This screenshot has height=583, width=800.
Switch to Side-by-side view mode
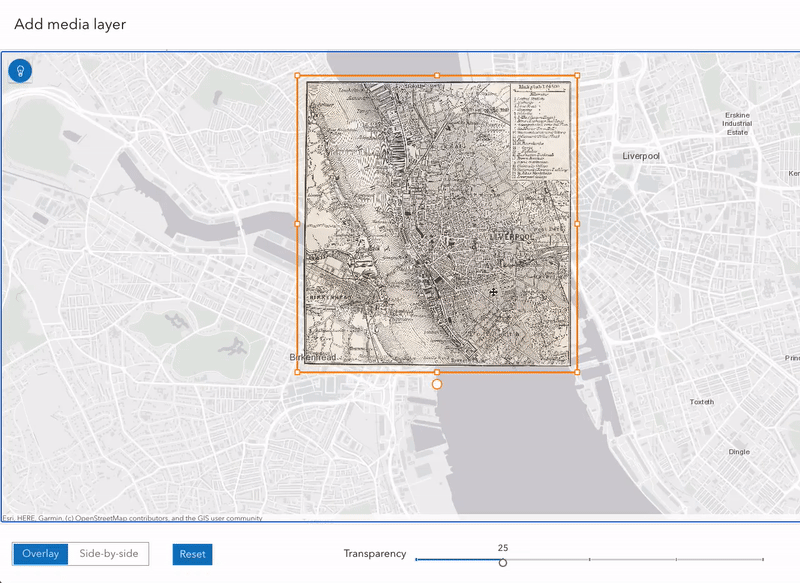(109, 554)
